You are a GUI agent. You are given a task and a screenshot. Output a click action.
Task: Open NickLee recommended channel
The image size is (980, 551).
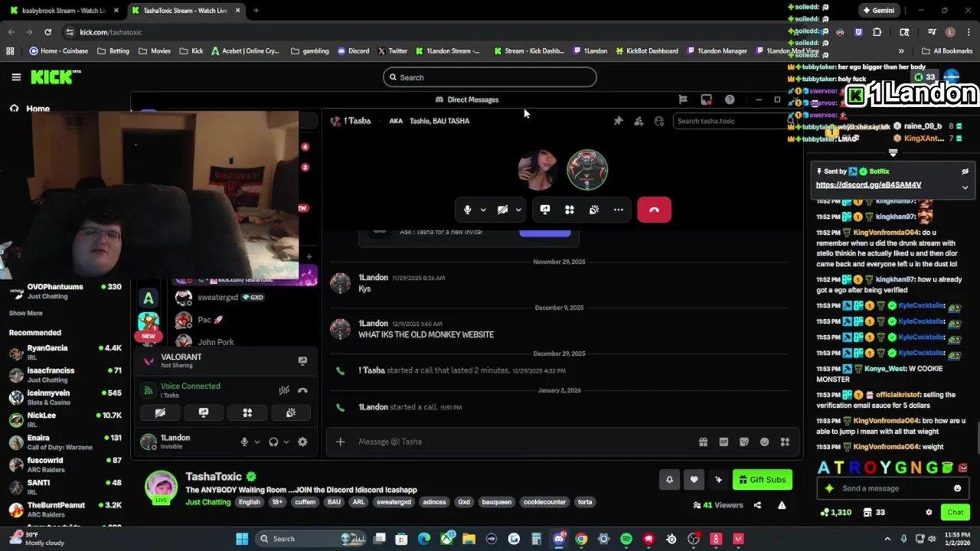(65, 420)
